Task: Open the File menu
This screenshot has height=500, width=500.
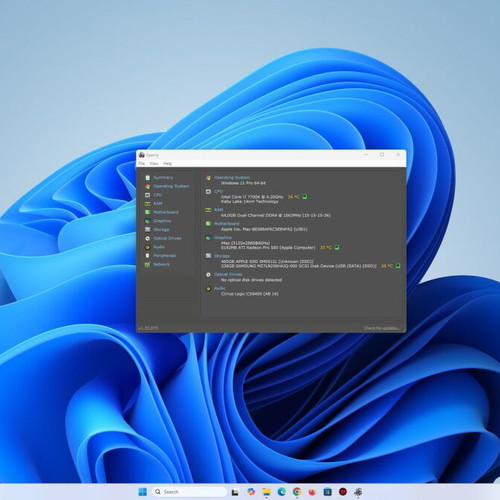Action: 142,164
